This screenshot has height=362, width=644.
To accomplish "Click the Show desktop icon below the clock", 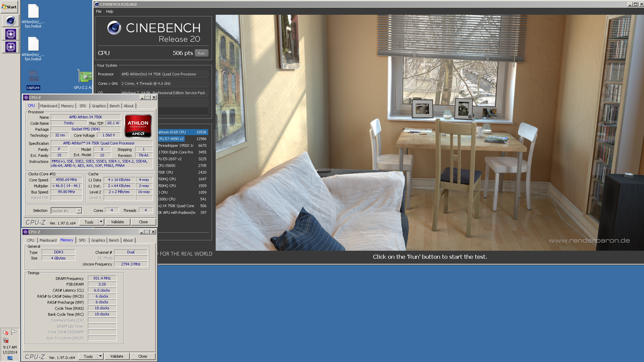I will 10,358.
